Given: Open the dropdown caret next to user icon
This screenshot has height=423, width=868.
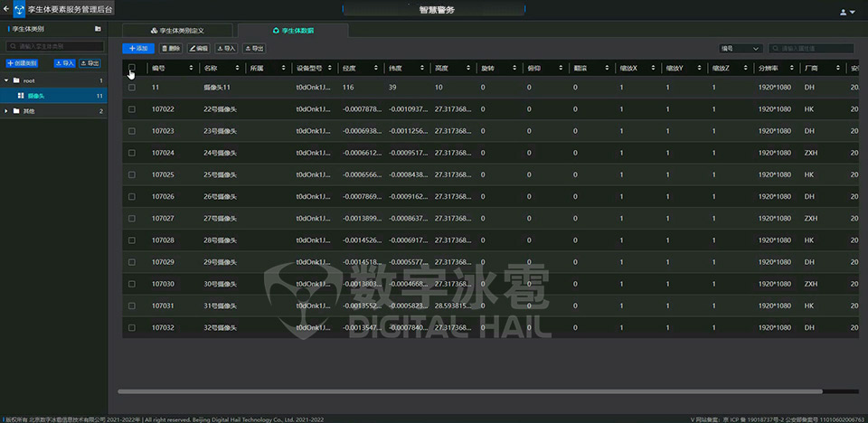Looking at the screenshot, I should tap(853, 12).
